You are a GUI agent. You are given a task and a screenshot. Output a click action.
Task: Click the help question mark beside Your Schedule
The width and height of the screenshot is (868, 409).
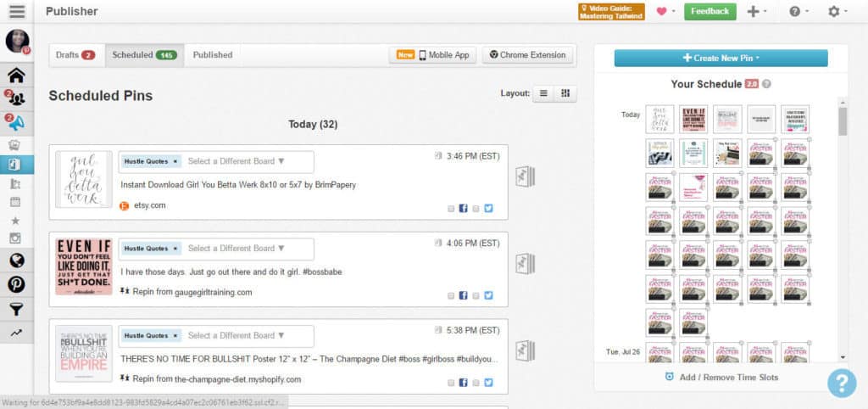[x=766, y=84]
